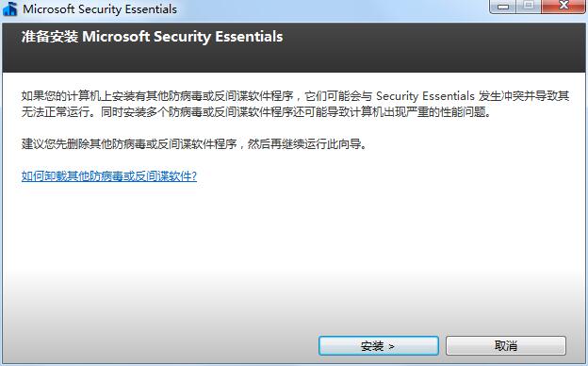This screenshot has width=588, height=366.
Task: Close the installer with the red X
Action: point(563,7)
